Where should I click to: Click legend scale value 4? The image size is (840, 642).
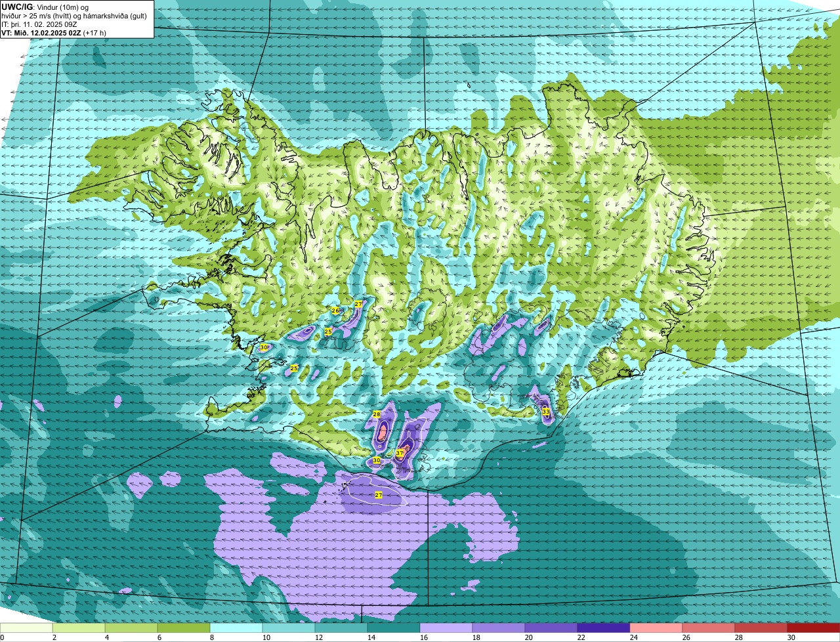tap(107, 637)
